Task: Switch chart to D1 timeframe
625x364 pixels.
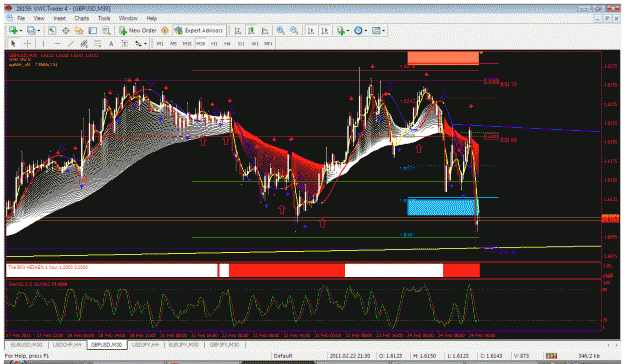Action: (x=241, y=43)
